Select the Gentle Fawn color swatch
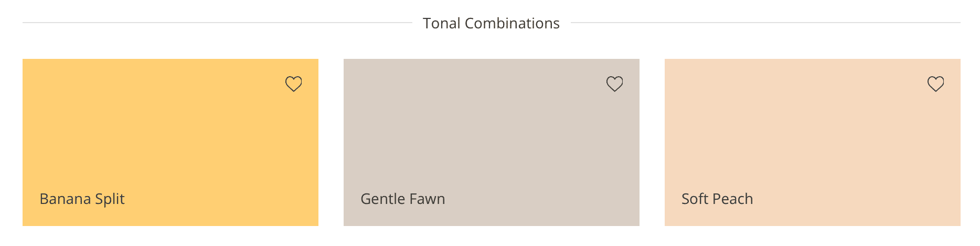The image size is (980, 246). 491,137
